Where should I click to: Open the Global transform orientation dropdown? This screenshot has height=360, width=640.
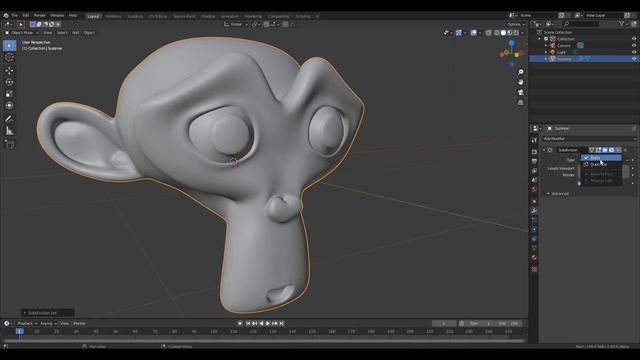pyautogui.click(x=236, y=24)
